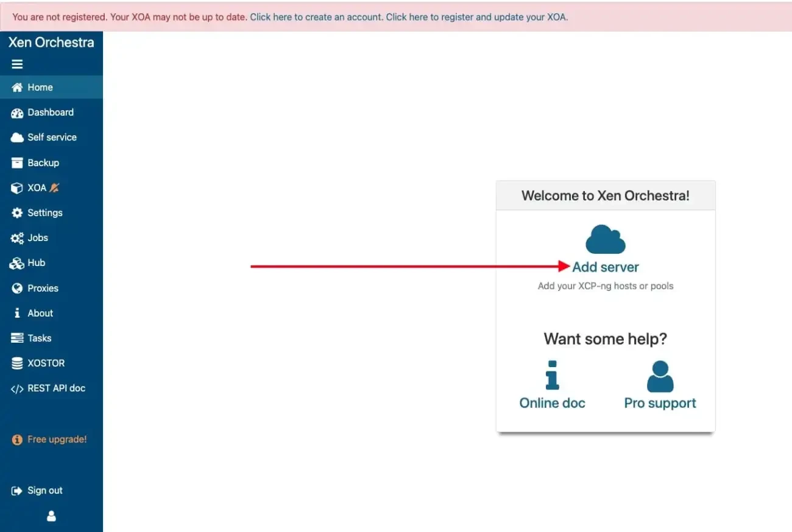Open the Hub page

click(51, 263)
